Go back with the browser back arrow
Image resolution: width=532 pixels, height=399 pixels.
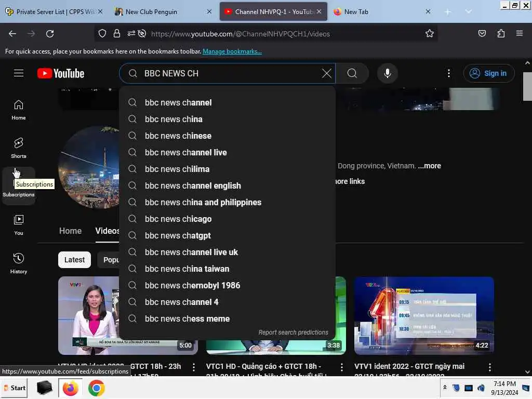[12, 34]
